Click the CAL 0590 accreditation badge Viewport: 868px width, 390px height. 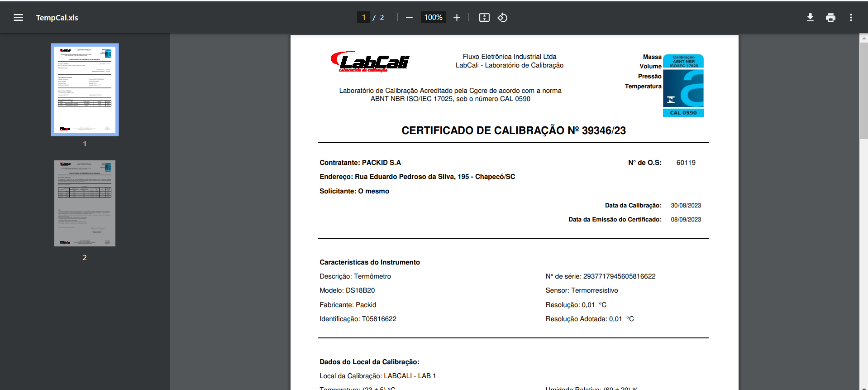683,86
